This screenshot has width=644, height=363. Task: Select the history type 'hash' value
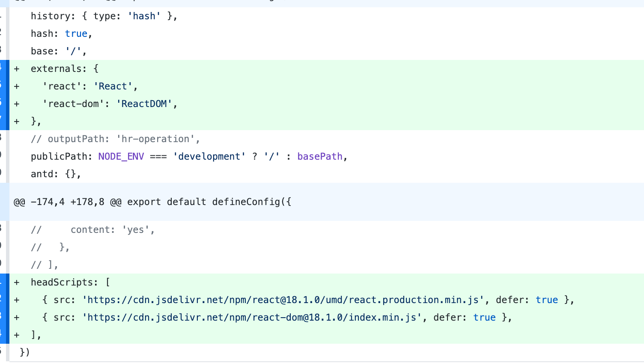coord(144,16)
